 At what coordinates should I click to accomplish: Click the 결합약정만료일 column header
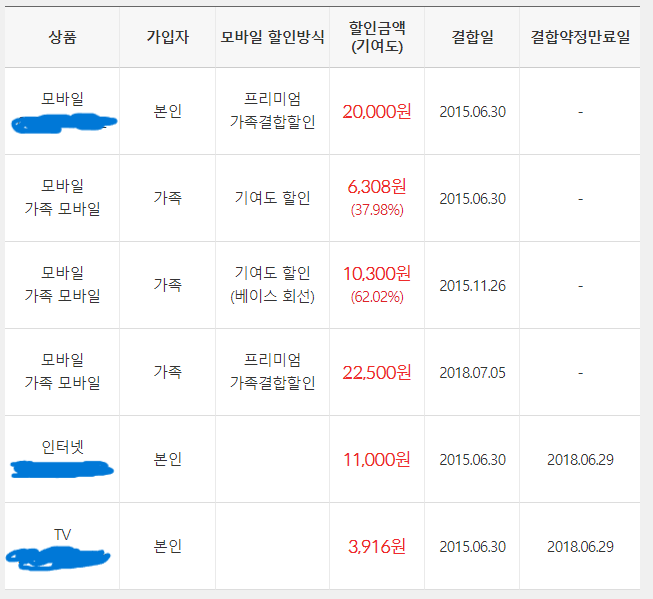point(580,37)
